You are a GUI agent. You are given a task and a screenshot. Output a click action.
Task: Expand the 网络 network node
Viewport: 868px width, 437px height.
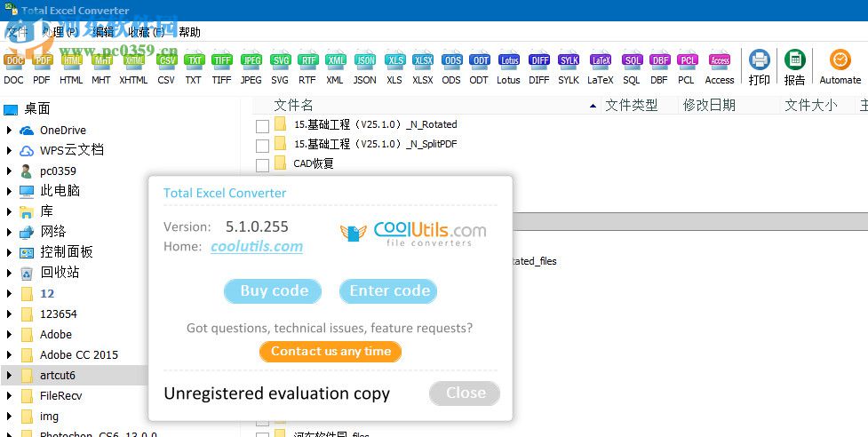(9, 232)
